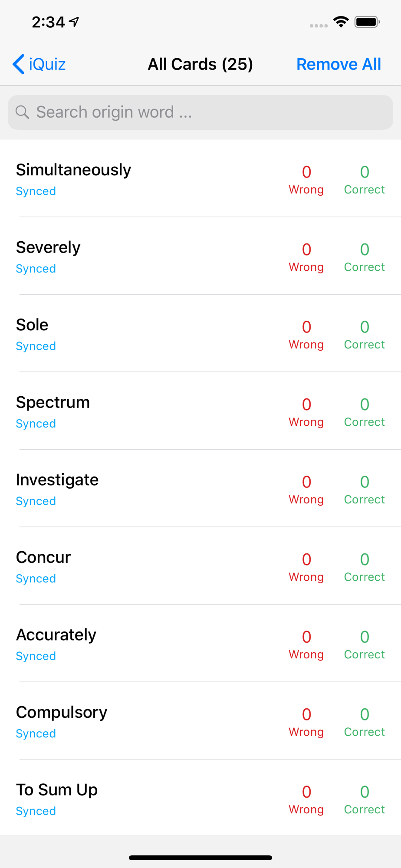Open the Severely card
Screen dimensions: 401x868
(x=200, y=256)
